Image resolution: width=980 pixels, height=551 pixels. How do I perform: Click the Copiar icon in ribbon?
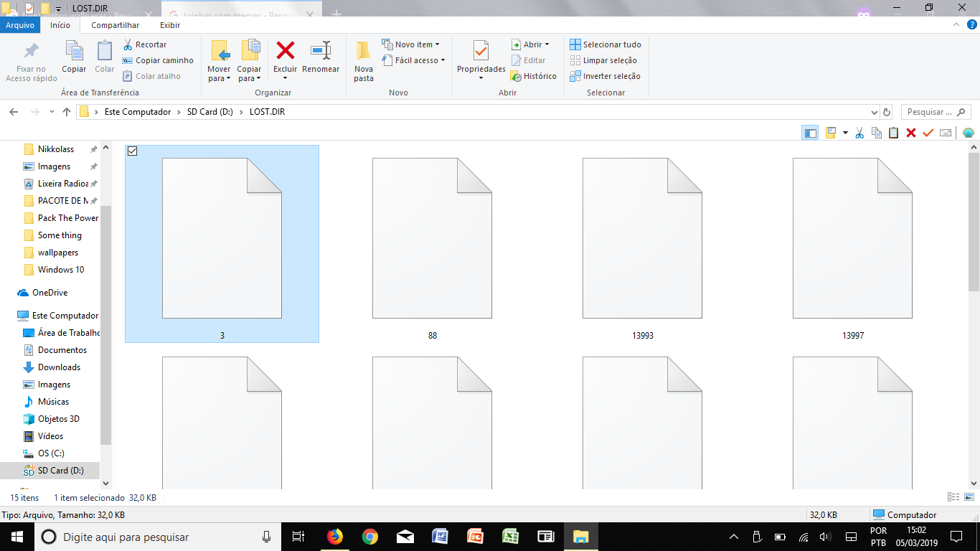(x=74, y=51)
